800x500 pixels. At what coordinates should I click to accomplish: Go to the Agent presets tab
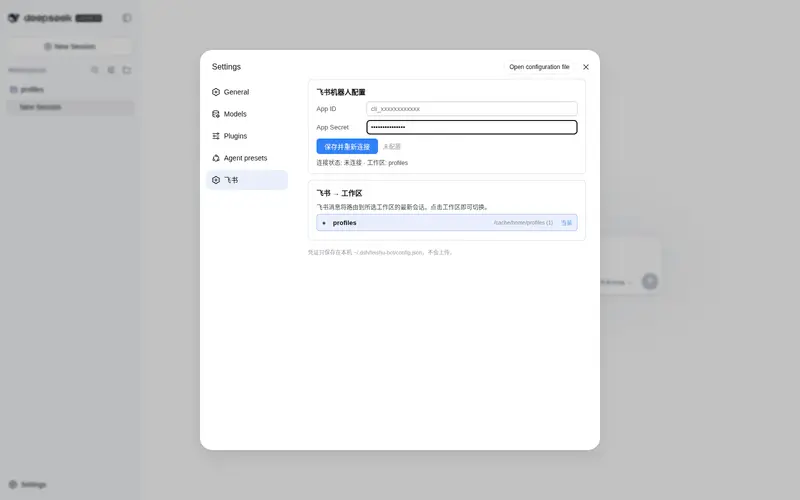(247, 158)
